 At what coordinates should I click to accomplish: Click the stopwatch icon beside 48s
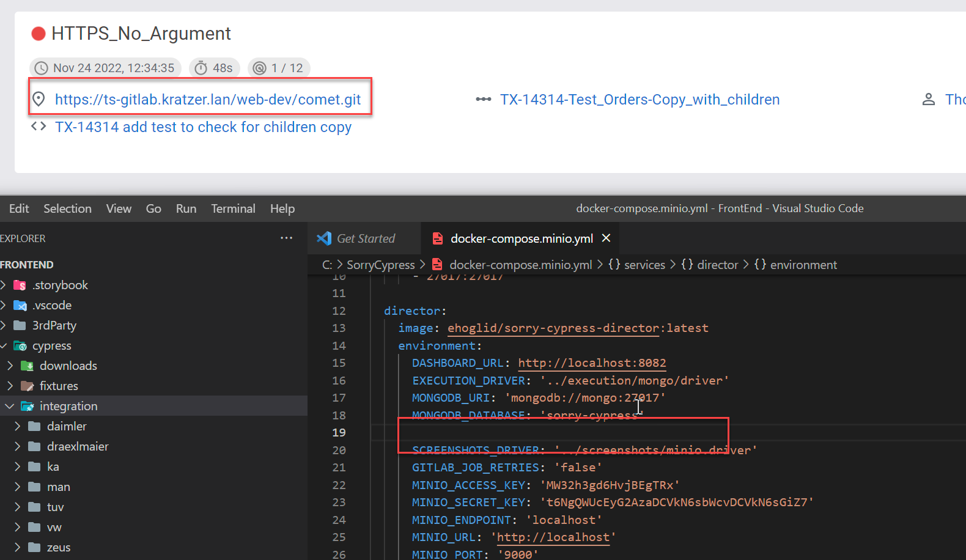(201, 68)
